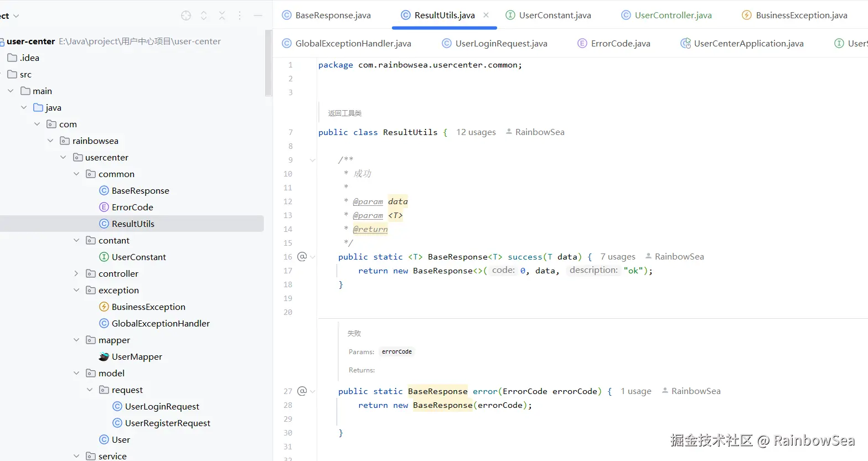The image size is (868, 461).
Task: Click gutter icon beside error method line 27
Action: [x=302, y=391]
